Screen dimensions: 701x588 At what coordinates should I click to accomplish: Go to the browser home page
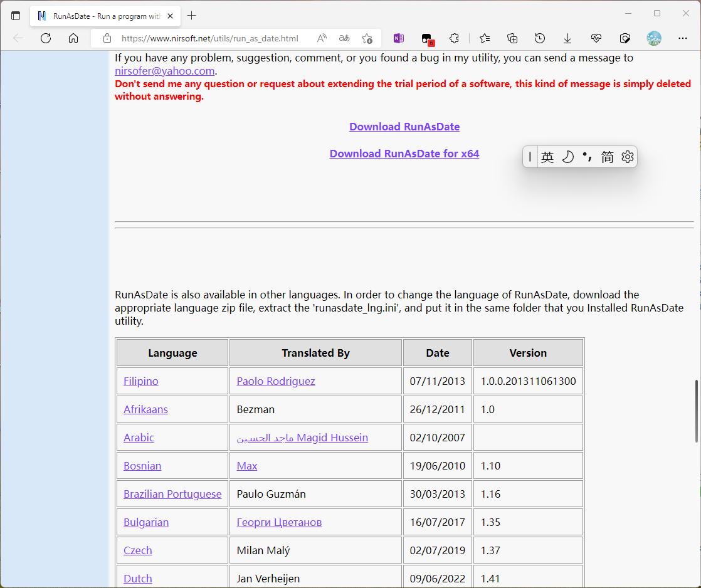point(73,38)
